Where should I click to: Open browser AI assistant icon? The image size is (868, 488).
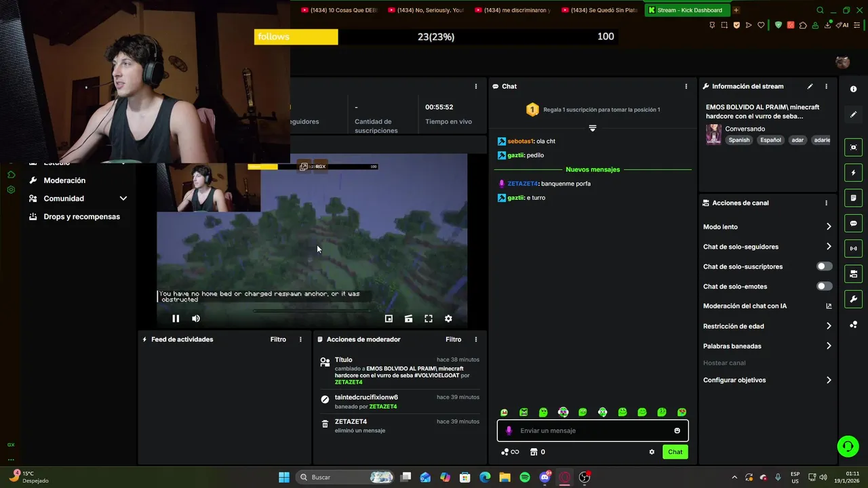coord(843,25)
